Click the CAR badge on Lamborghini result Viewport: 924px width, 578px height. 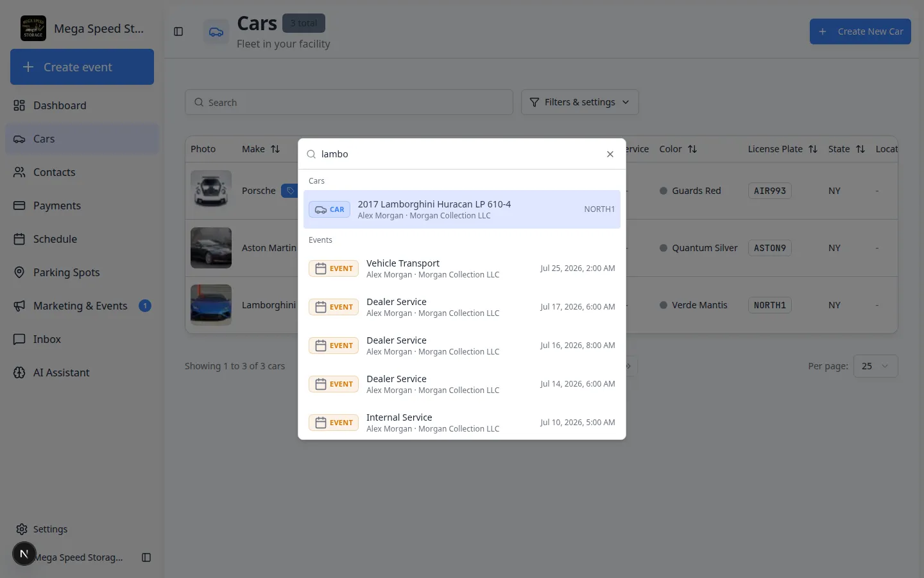(329, 209)
